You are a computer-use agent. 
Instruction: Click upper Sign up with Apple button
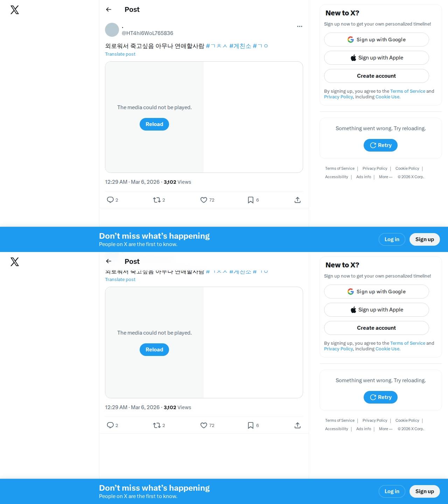(377, 58)
